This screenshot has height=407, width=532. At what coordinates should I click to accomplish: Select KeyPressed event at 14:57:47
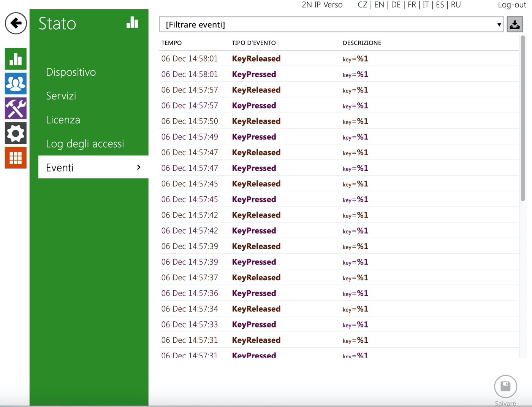click(x=339, y=168)
